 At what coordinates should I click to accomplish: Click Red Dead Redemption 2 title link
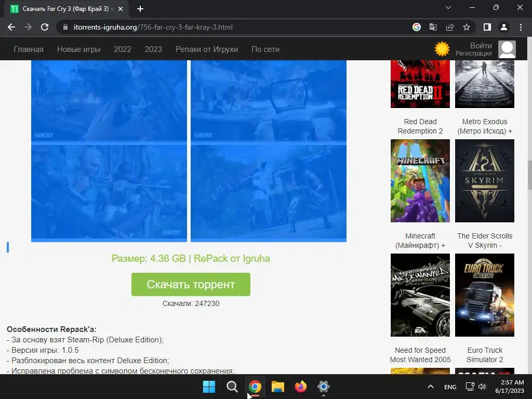tap(420, 126)
